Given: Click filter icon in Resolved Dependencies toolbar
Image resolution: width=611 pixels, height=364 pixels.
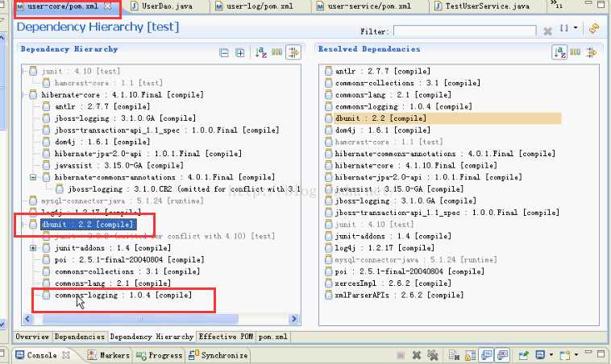Looking at the screenshot, I should (592, 52).
